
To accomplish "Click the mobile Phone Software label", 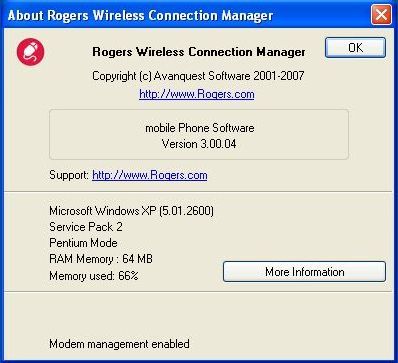I will click(x=200, y=128).
